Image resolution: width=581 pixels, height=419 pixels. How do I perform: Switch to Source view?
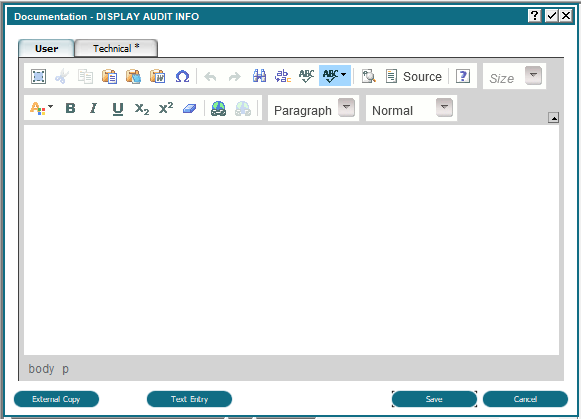pyautogui.click(x=414, y=76)
